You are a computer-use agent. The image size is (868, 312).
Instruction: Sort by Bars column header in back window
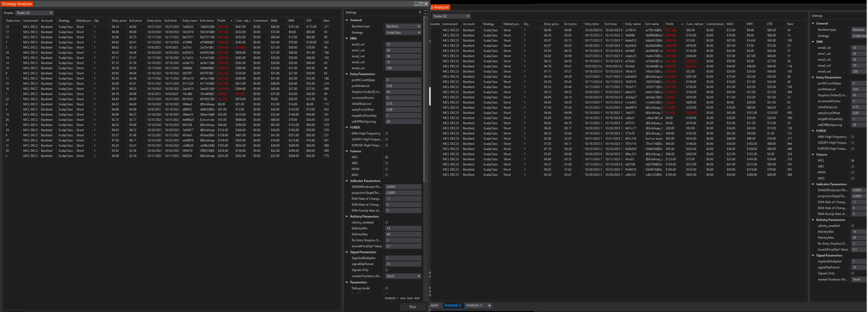pyautogui.click(x=795, y=24)
